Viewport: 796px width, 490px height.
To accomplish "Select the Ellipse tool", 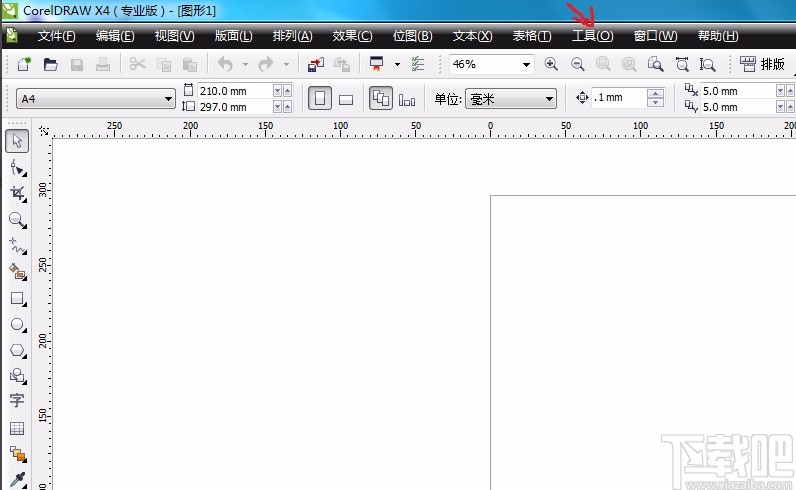I will coord(17,324).
